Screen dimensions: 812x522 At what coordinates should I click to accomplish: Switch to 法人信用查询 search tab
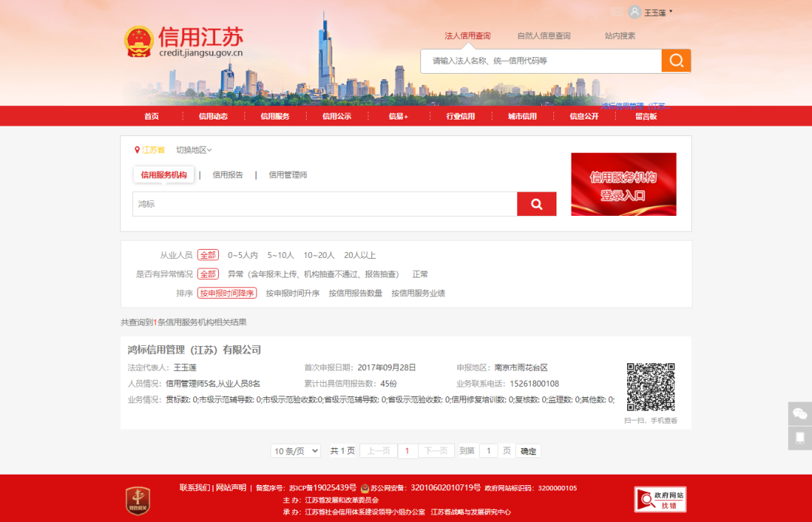point(467,36)
